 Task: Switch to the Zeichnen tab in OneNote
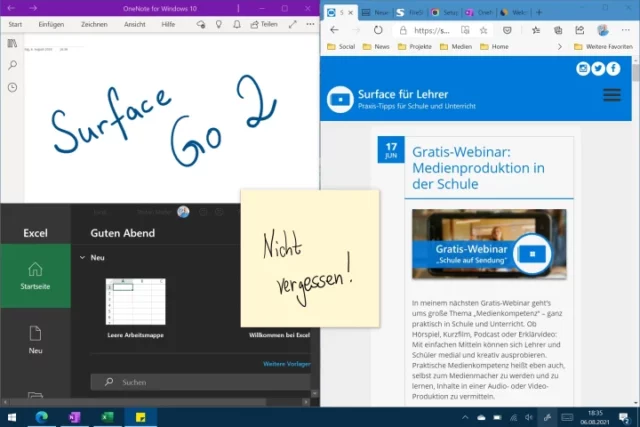(x=94, y=24)
